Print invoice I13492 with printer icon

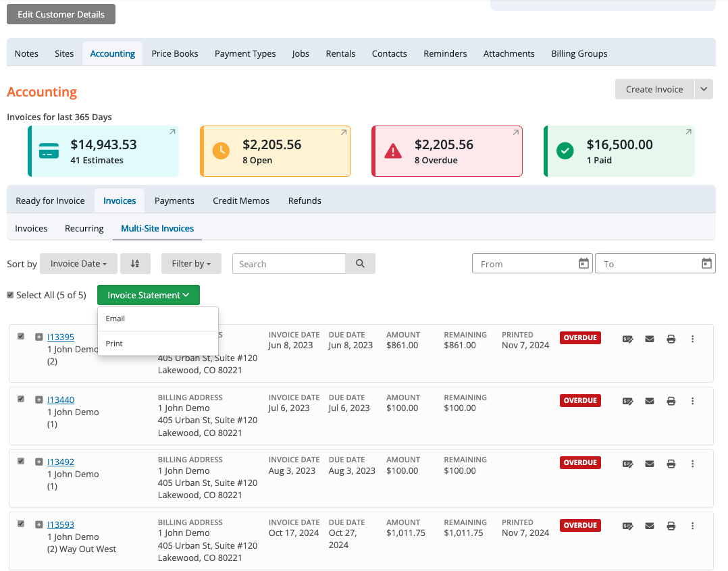(671, 464)
